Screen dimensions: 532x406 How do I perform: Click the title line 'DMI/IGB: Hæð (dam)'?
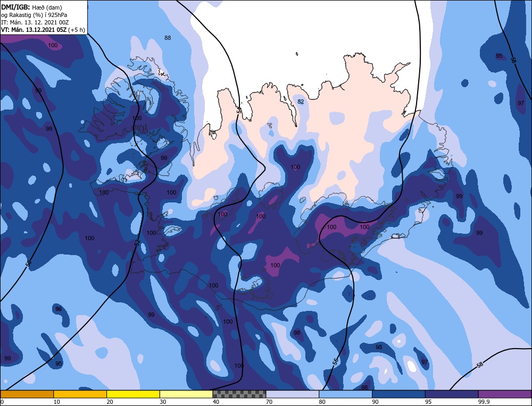[x=31, y=7]
